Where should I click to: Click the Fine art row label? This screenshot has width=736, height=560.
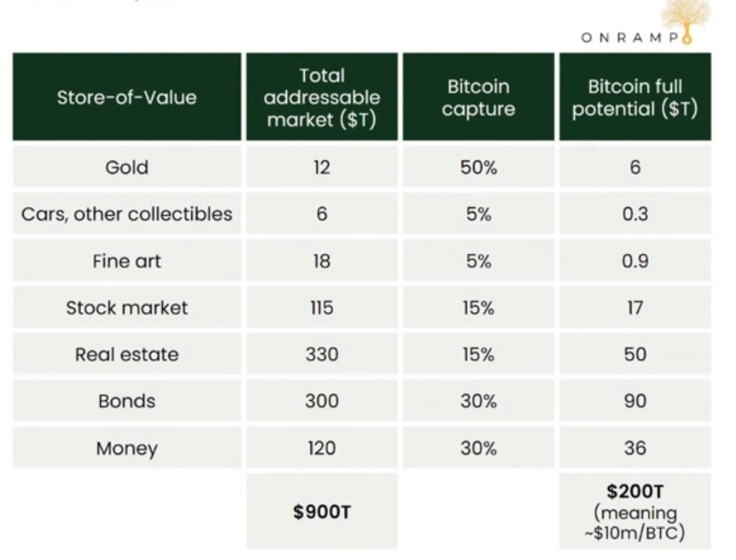pos(126,261)
